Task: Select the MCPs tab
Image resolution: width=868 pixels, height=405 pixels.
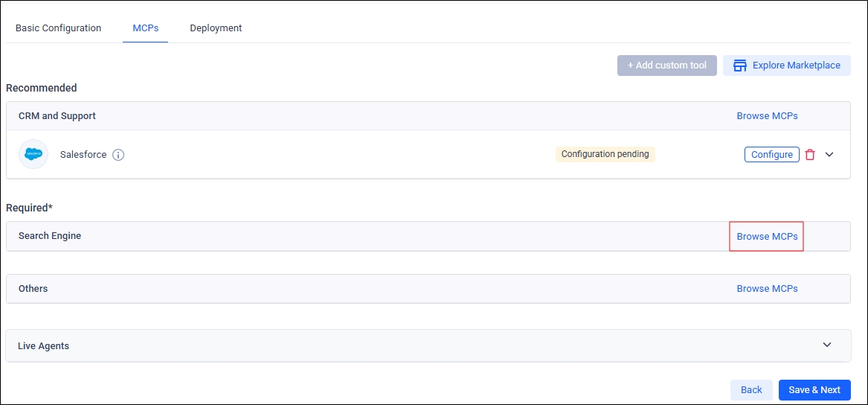Action: pyautogui.click(x=145, y=28)
